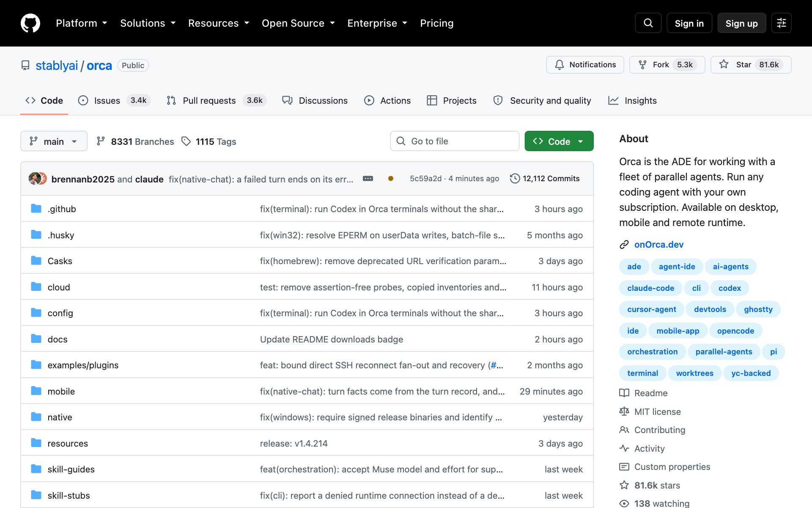
Task: Expand the Open Source menu
Action: pos(298,23)
